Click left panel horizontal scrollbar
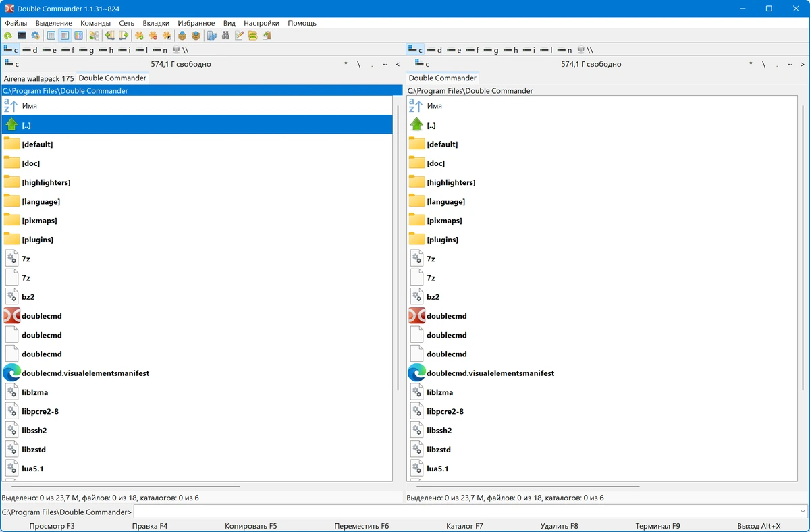 [x=126, y=486]
